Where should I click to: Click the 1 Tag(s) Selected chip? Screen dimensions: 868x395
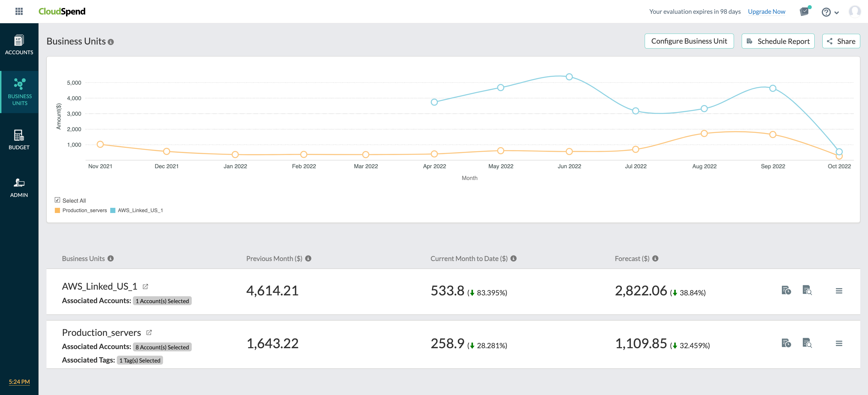click(x=139, y=360)
